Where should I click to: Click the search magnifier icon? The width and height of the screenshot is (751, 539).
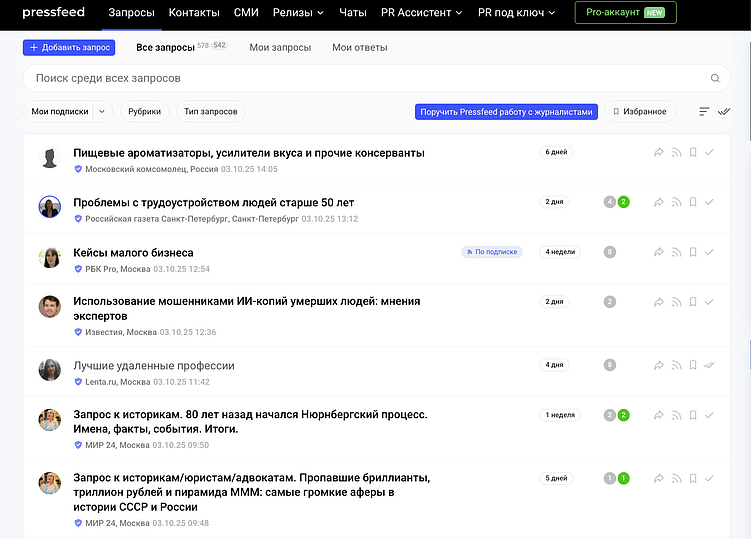[715, 78]
